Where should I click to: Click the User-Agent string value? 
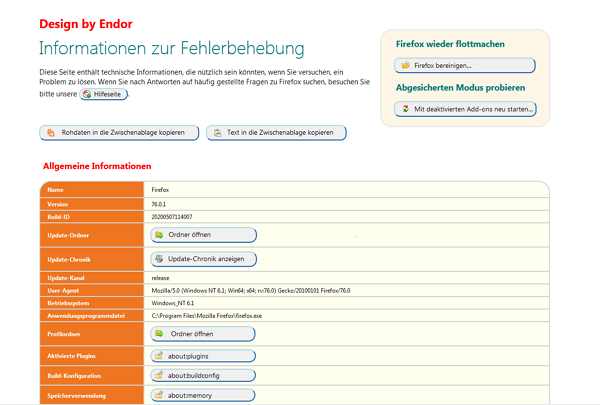click(251, 291)
